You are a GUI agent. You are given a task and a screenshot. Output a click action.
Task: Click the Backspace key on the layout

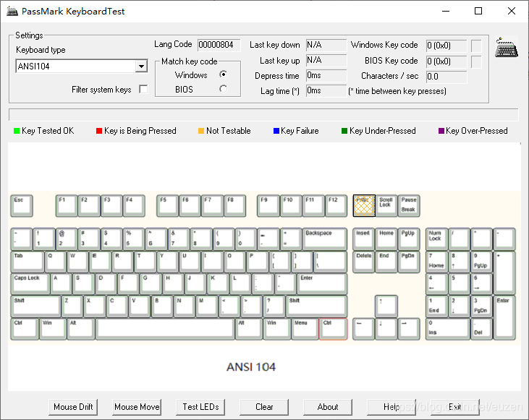point(324,239)
